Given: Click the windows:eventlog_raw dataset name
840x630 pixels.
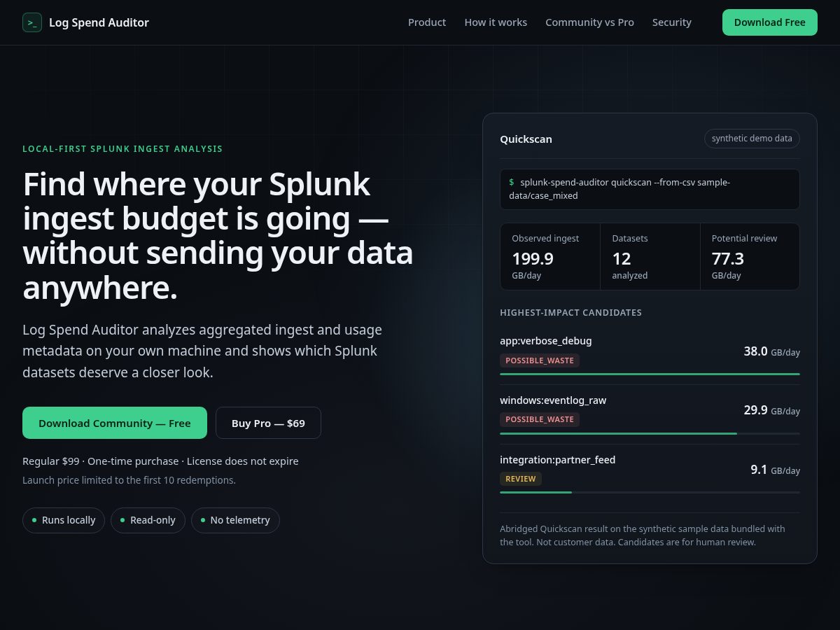Looking at the screenshot, I should (x=553, y=400).
